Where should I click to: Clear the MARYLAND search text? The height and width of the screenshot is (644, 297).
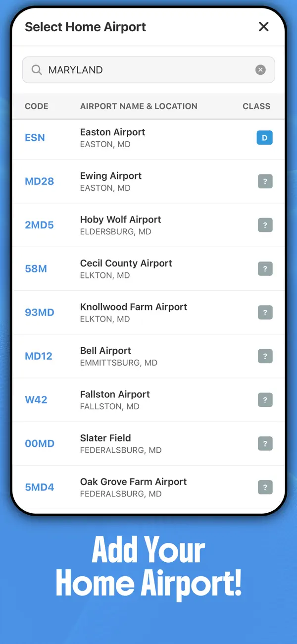point(260,70)
